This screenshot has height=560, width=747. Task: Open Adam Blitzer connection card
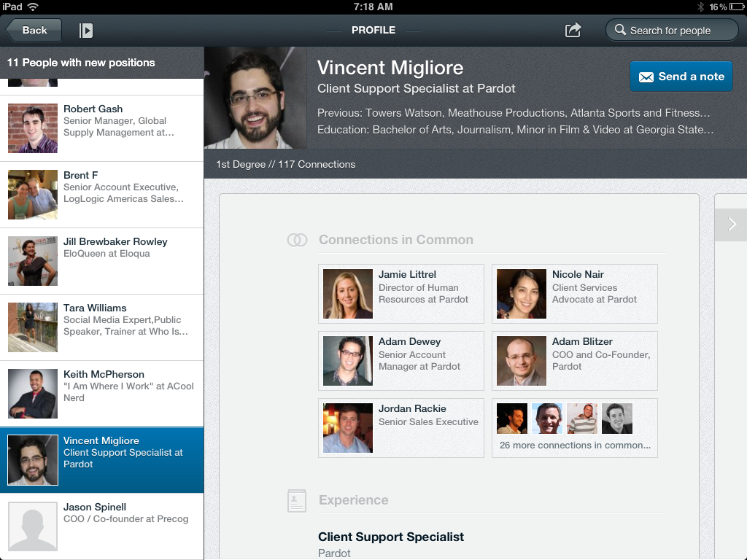click(x=575, y=361)
